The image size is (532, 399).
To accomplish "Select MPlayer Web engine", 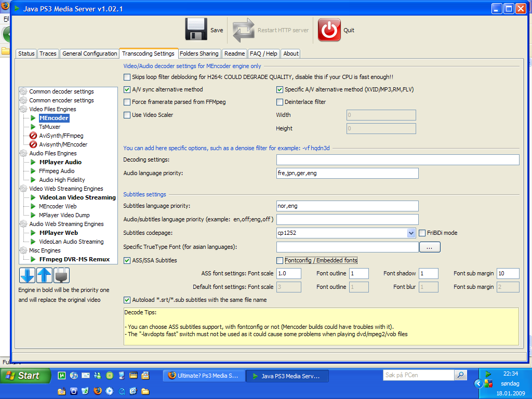I will (x=58, y=233).
